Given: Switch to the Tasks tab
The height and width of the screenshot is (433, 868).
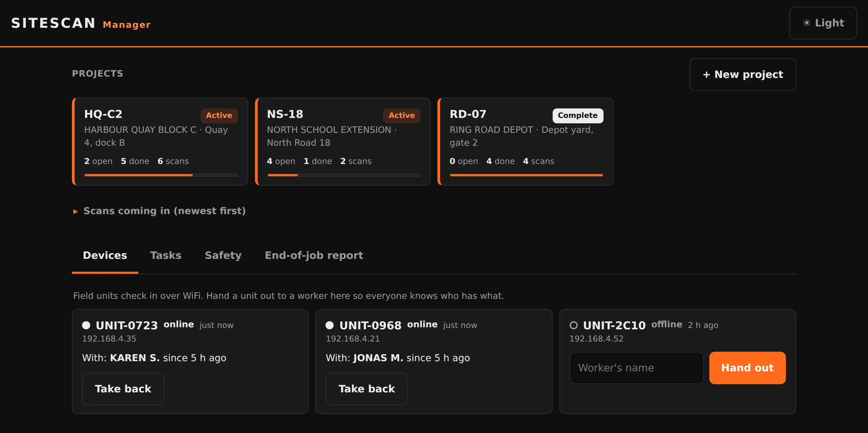Looking at the screenshot, I should 166,255.
